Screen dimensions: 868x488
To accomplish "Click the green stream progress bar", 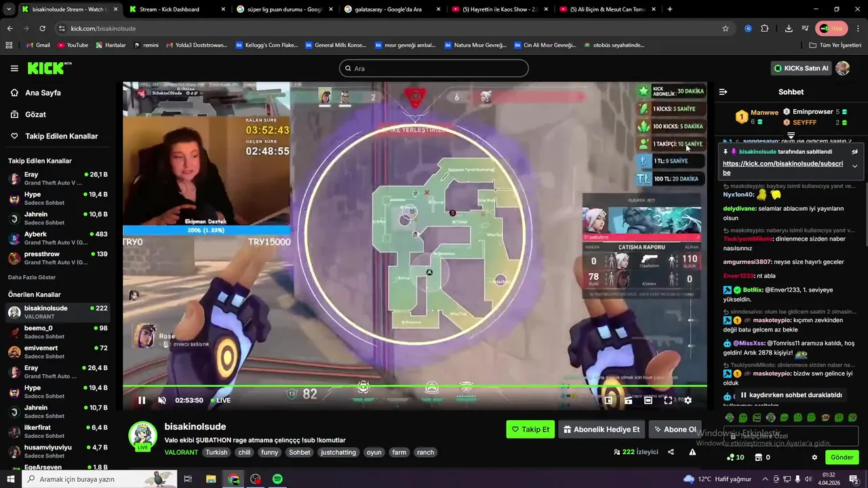I will tap(414, 386).
